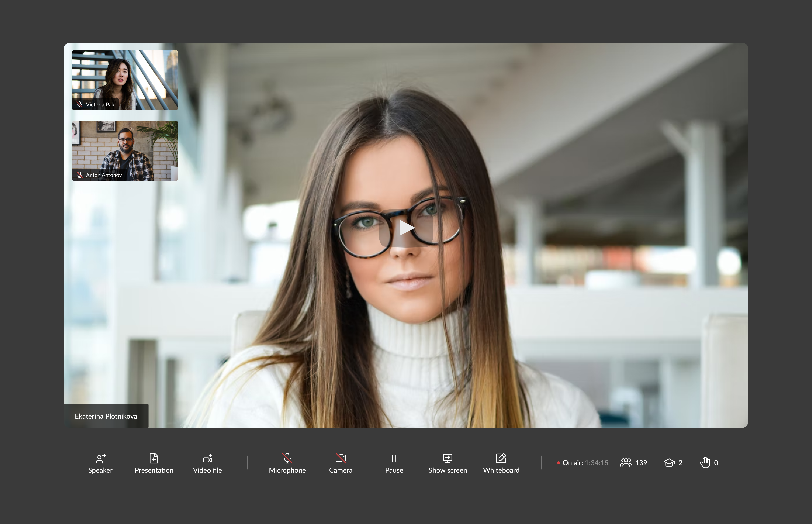Pause the broadcast
Image resolution: width=812 pixels, height=524 pixels.
[394, 463]
